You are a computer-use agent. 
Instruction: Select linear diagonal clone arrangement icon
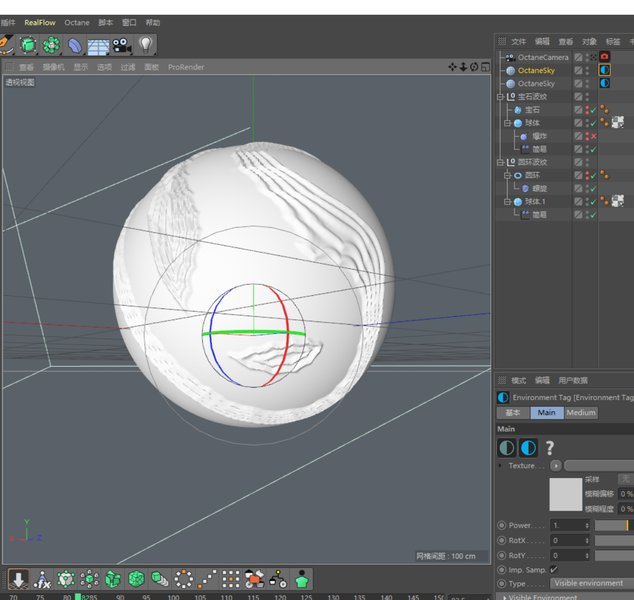207,579
